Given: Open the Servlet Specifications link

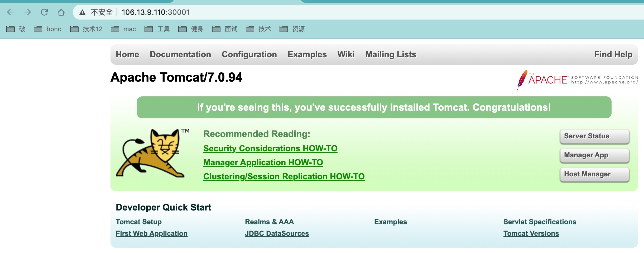Looking at the screenshot, I should [540, 222].
